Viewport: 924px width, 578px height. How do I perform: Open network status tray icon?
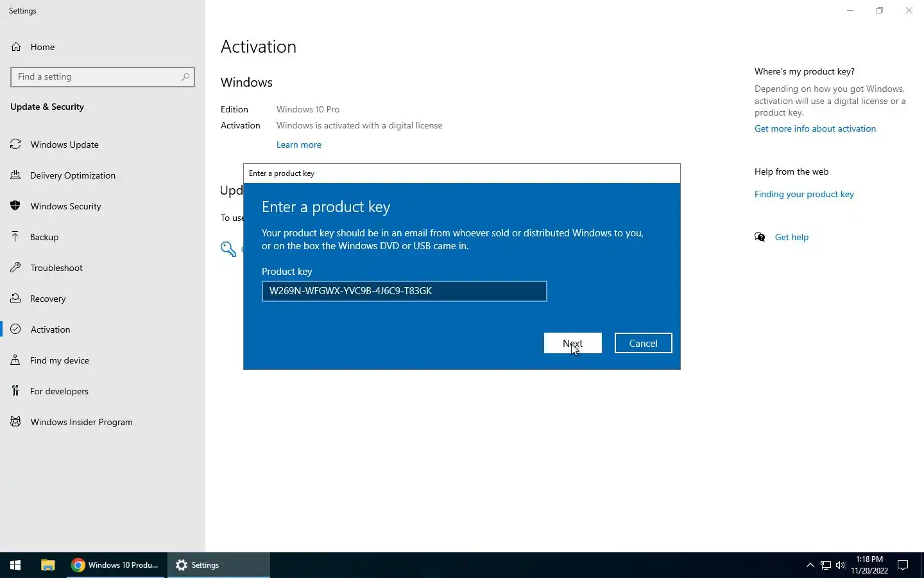pyautogui.click(x=826, y=565)
